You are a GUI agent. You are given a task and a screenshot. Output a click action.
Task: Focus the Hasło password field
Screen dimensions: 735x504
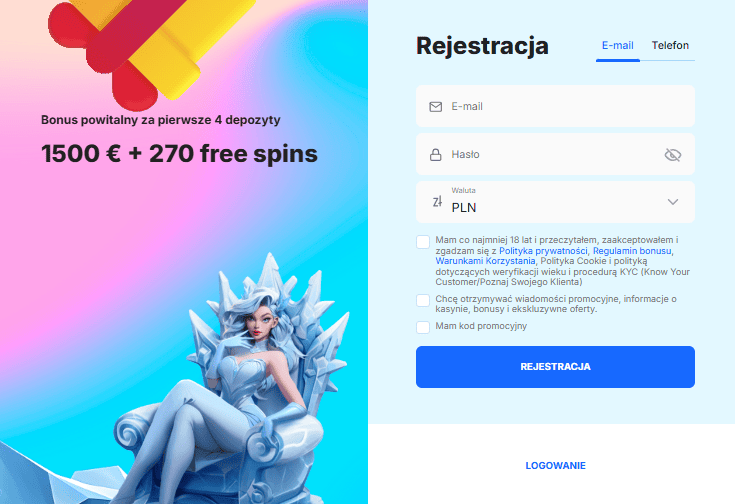pos(555,154)
